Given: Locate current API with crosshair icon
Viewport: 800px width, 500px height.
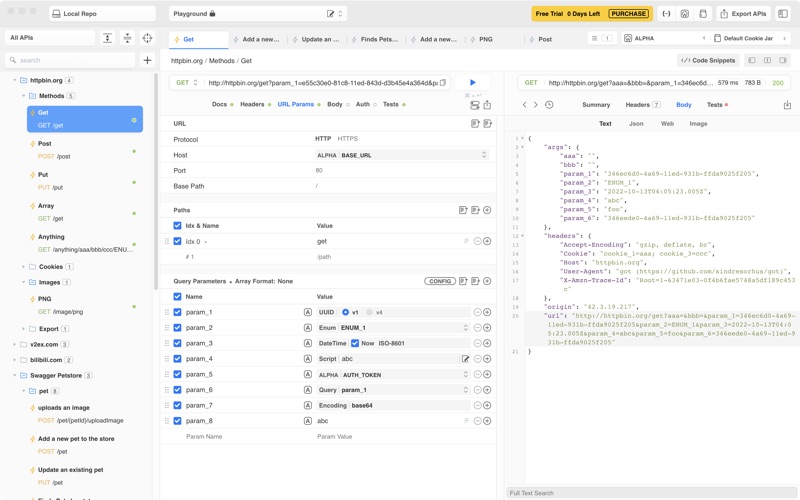Looking at the screenshot, I should (147, 38).
